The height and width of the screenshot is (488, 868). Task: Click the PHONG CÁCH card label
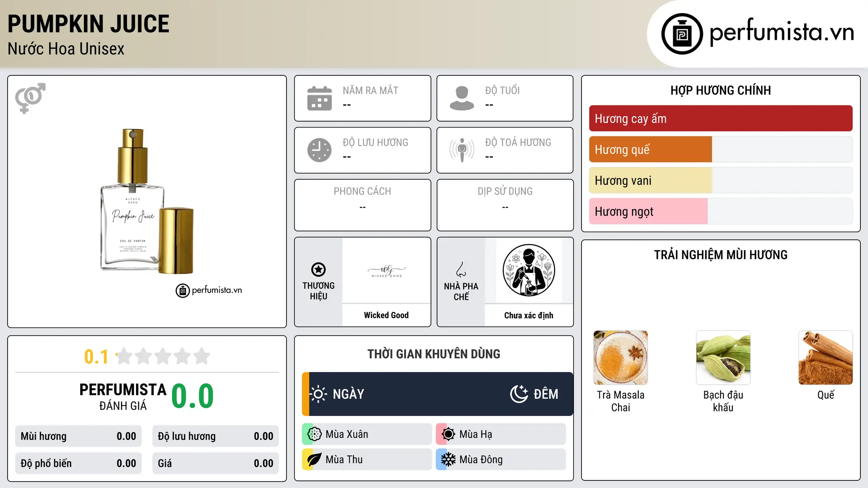click(x=362, y=191)
